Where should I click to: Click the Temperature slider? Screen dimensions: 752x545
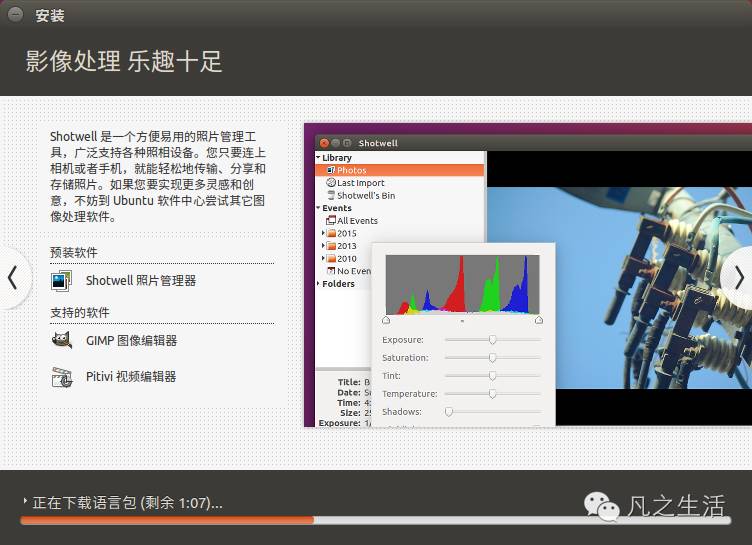click(493, 394)
